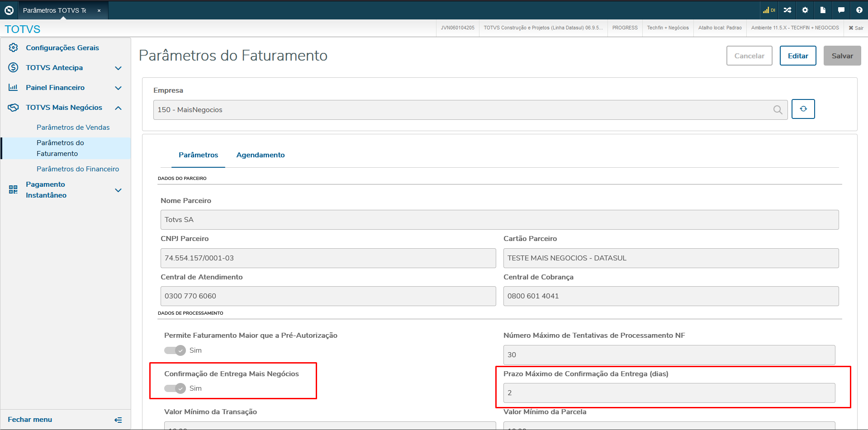Click the Cancelar button

point(749,56)
